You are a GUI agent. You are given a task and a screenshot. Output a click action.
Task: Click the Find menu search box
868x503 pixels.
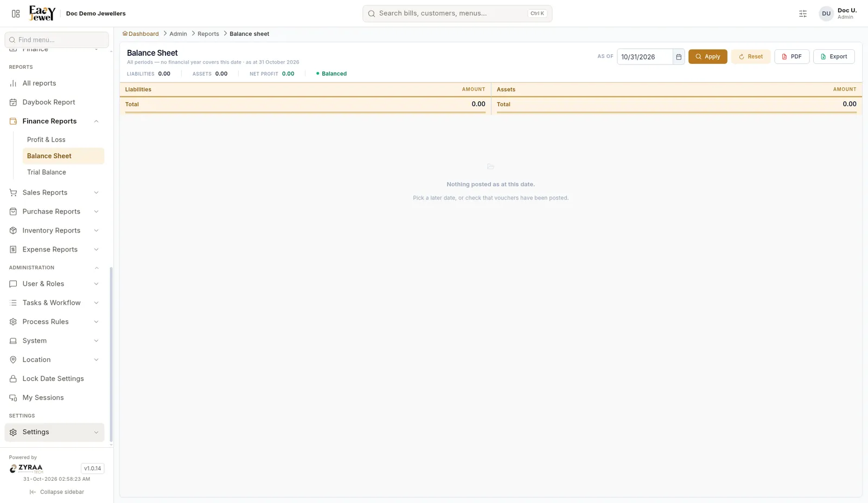56,40
